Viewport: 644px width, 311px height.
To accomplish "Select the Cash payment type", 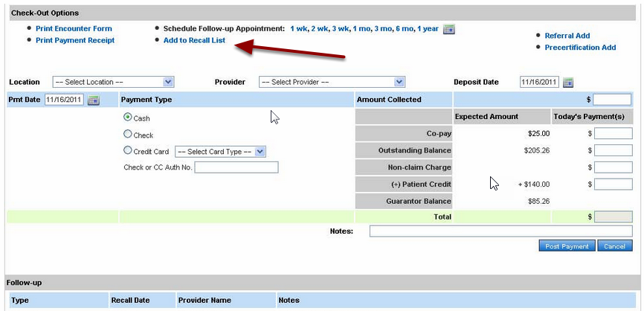I will coord(128,118).
